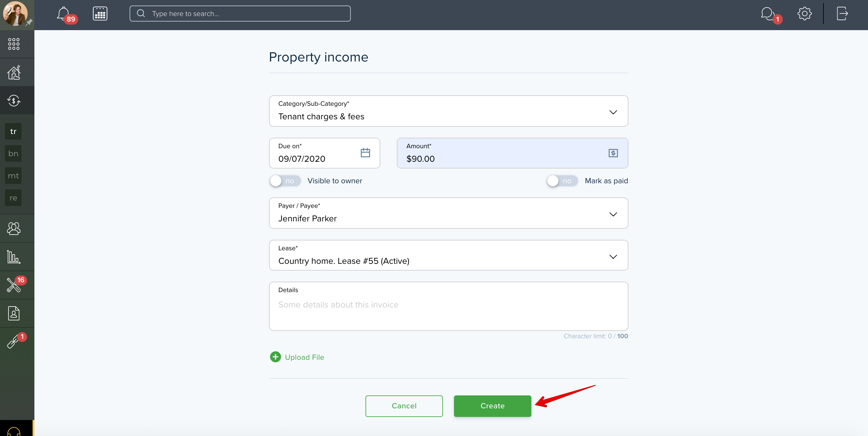
Task: Click the Character limit counter text
Action: tap(596, 336)
